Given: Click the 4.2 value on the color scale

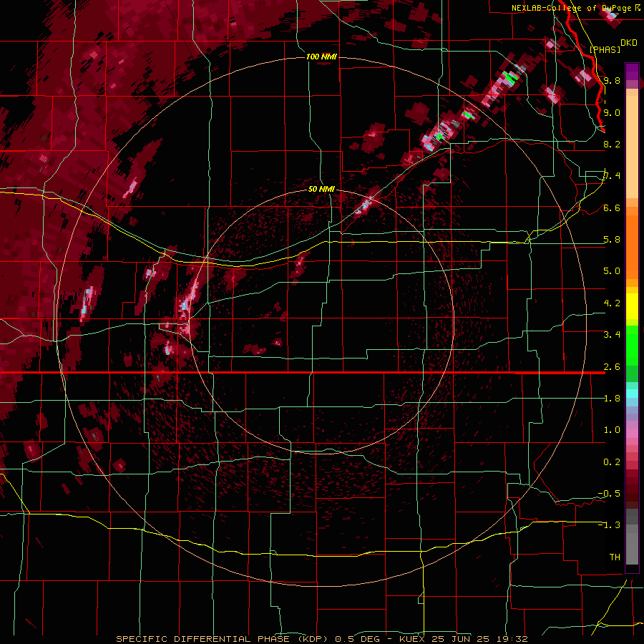Looking at the screenshot, I should (612, 303).
